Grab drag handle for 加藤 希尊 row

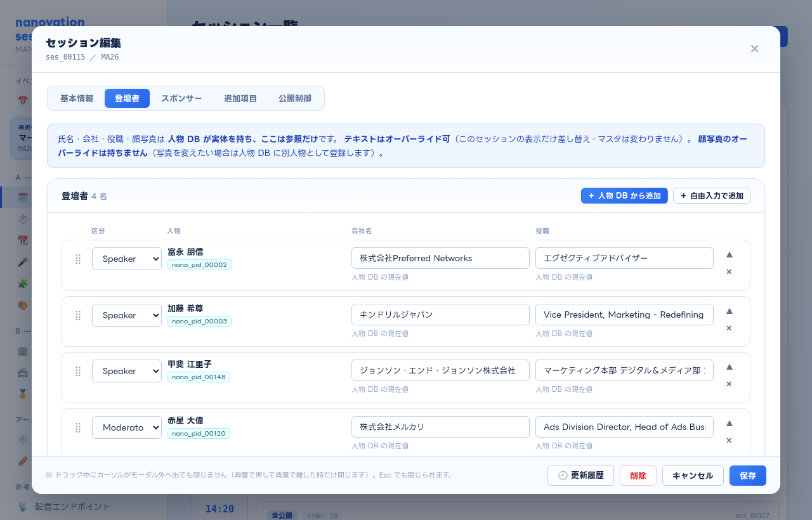point(78,315)
